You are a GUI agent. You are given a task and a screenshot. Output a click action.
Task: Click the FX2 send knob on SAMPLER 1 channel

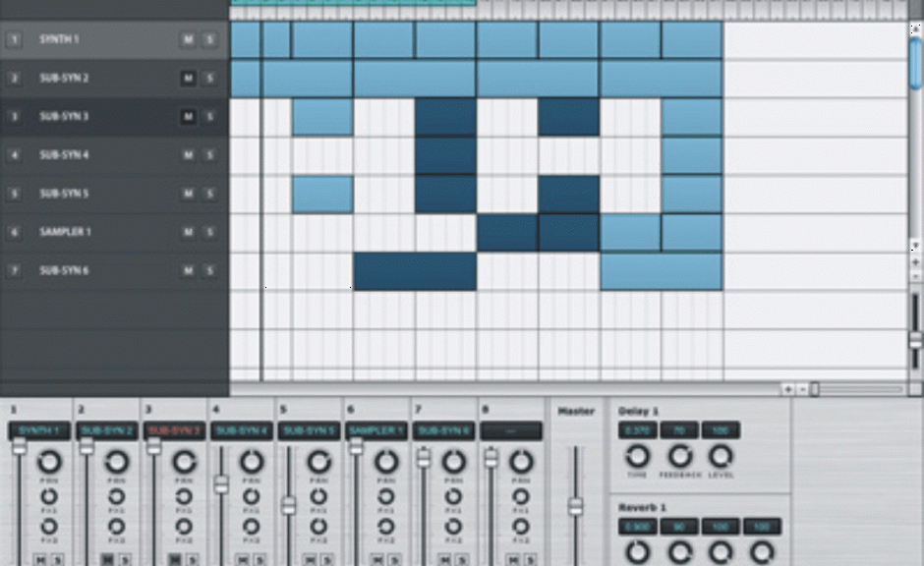point(385,525)
